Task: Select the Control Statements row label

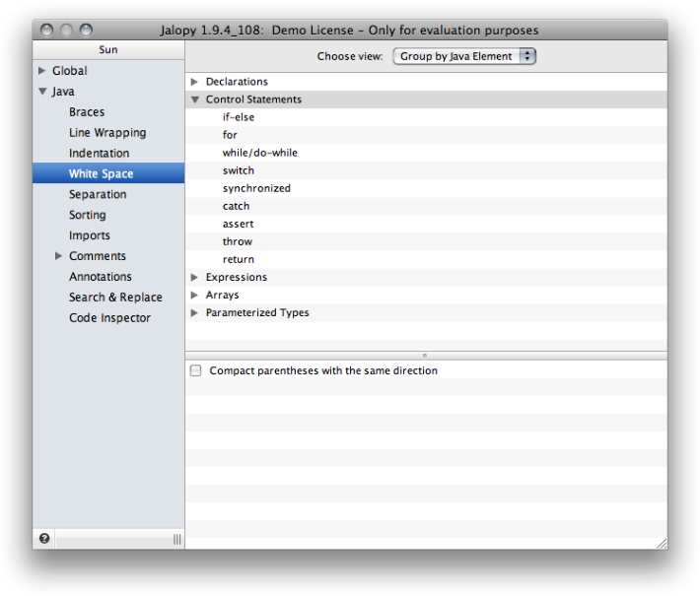Action: [253, 99]
